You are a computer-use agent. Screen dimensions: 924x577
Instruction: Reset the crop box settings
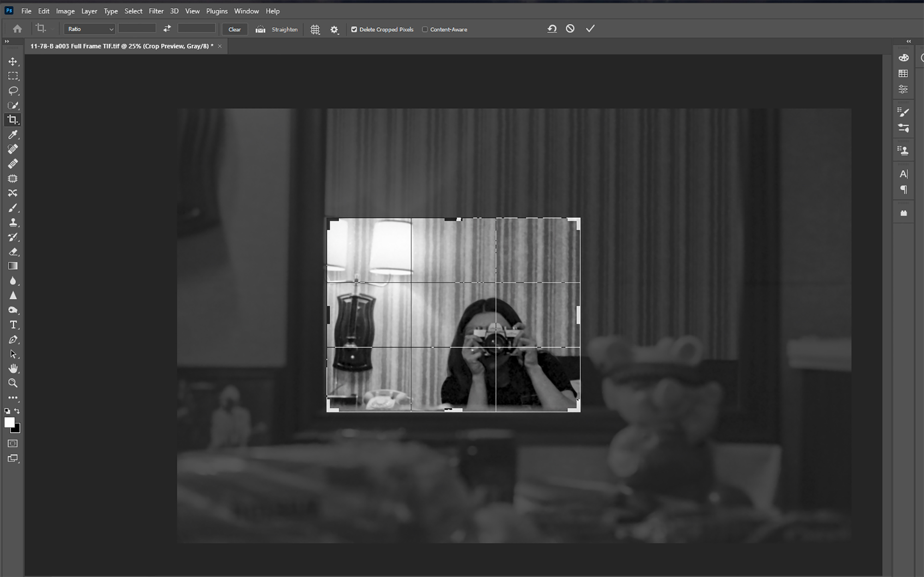[552, 29]
